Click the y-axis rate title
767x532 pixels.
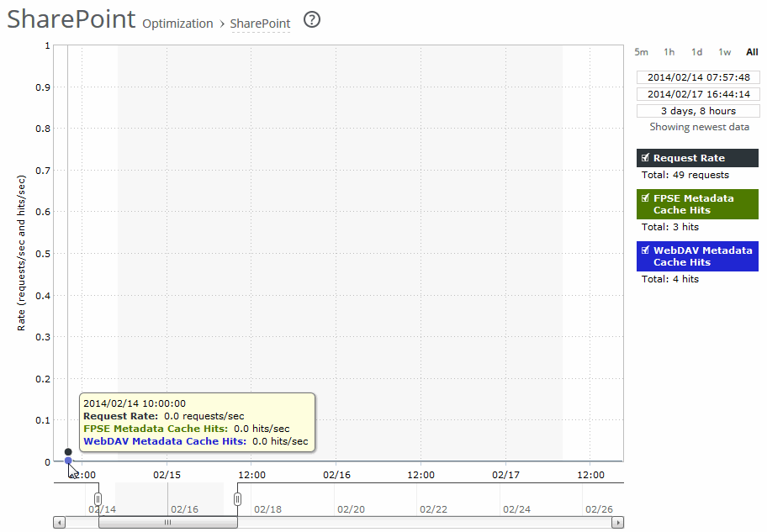click(21, 253)
